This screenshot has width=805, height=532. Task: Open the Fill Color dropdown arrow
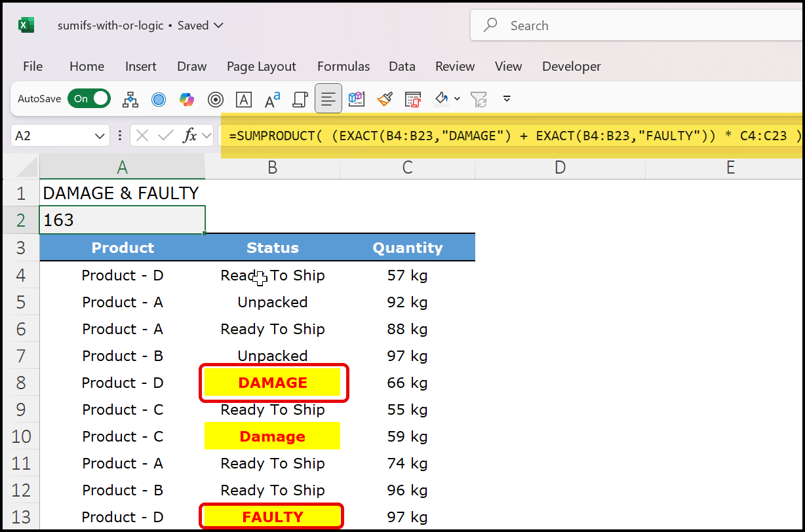[x=457, y=99]
